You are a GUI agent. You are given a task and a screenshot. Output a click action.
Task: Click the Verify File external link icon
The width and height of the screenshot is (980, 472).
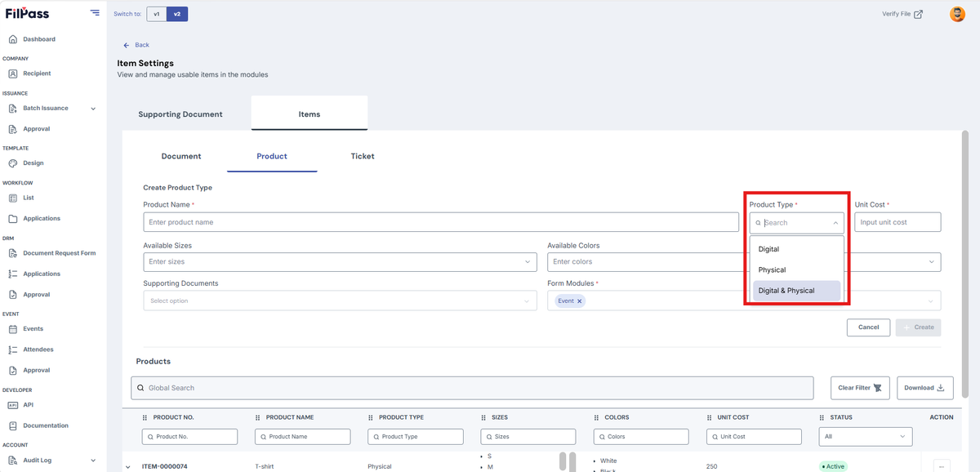(919, 14)
